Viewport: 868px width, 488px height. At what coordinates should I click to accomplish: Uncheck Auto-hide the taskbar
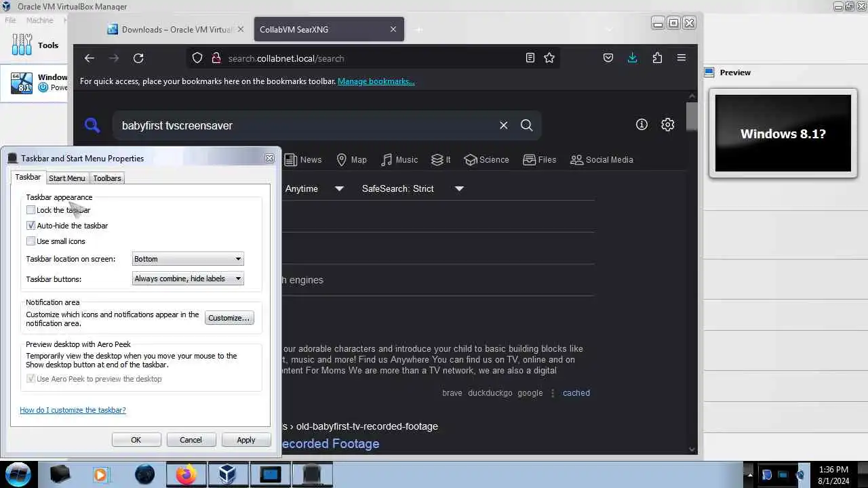point(31,226)
